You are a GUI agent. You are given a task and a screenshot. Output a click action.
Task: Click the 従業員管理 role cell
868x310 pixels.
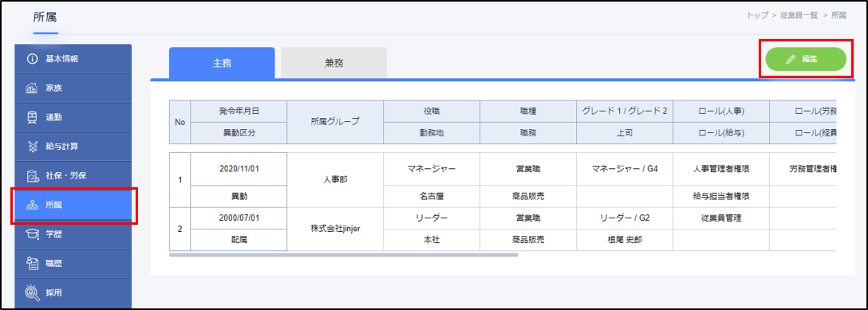720,218
